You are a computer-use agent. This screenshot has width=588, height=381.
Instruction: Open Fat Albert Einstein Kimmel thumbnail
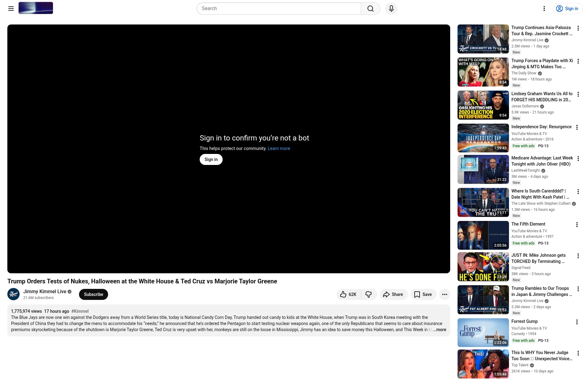click(x=483, y=300)
